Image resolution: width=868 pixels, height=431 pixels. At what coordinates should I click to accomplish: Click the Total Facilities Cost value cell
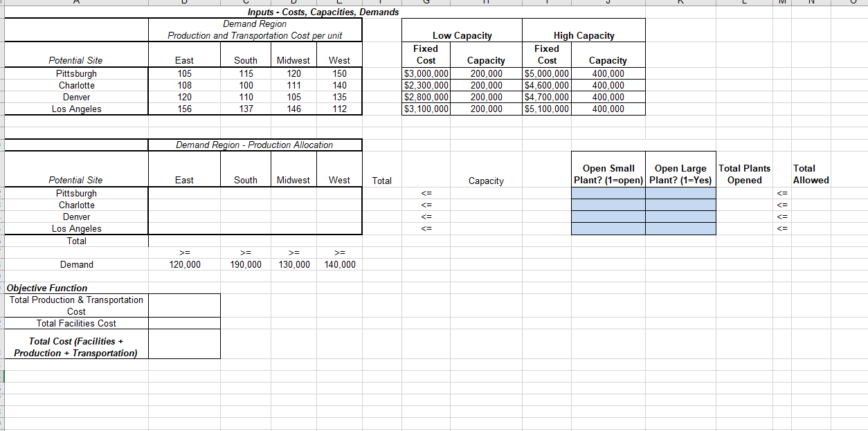[x=184, y=323]
